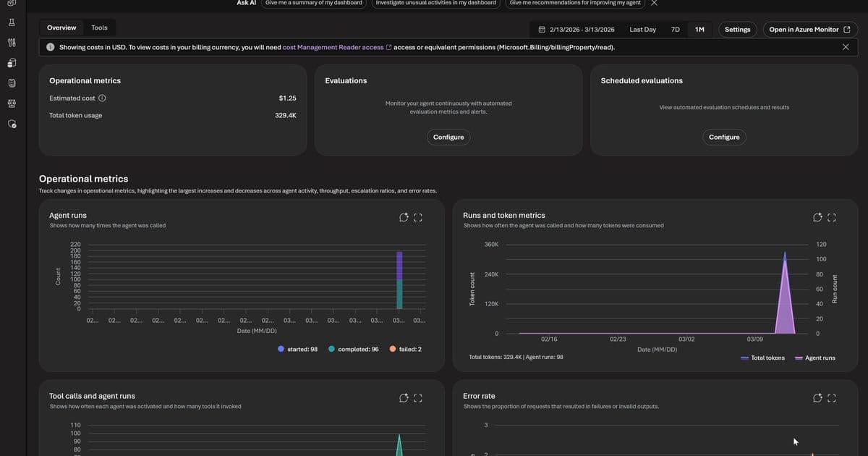Click the sparkle icon on the Error rate chart

pyautogui.click(x=817, y=397)
